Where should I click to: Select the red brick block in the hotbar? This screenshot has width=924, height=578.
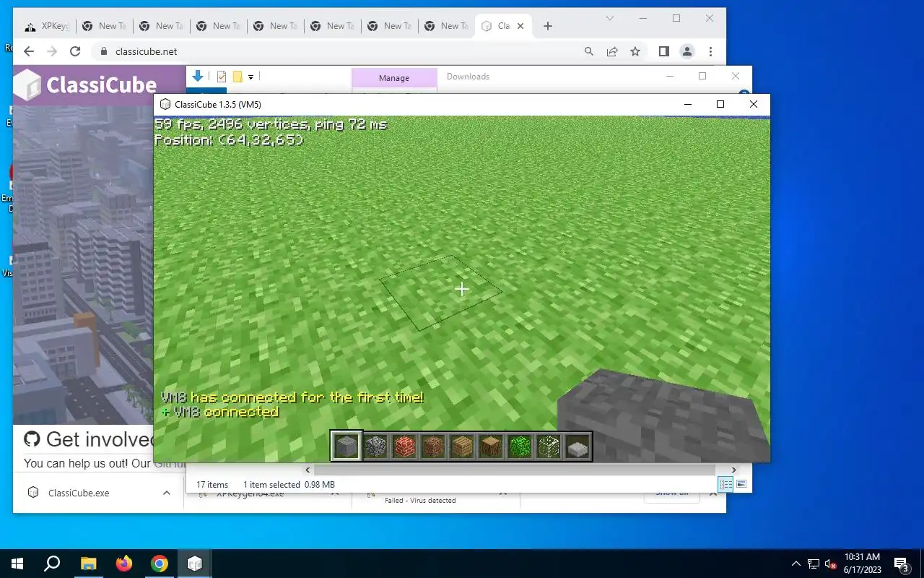pyautogui.click(x=404, y=446)
